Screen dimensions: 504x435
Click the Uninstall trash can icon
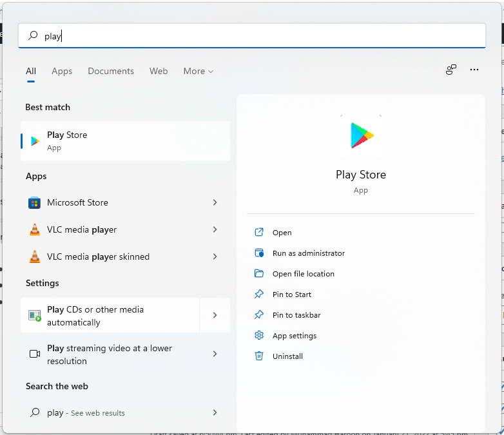[258, 356]
